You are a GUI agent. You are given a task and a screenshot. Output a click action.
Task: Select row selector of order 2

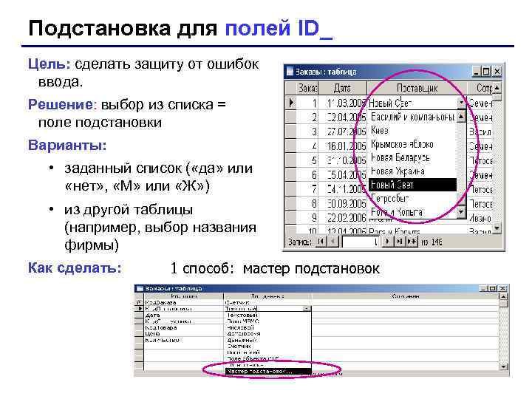[291, 117]
